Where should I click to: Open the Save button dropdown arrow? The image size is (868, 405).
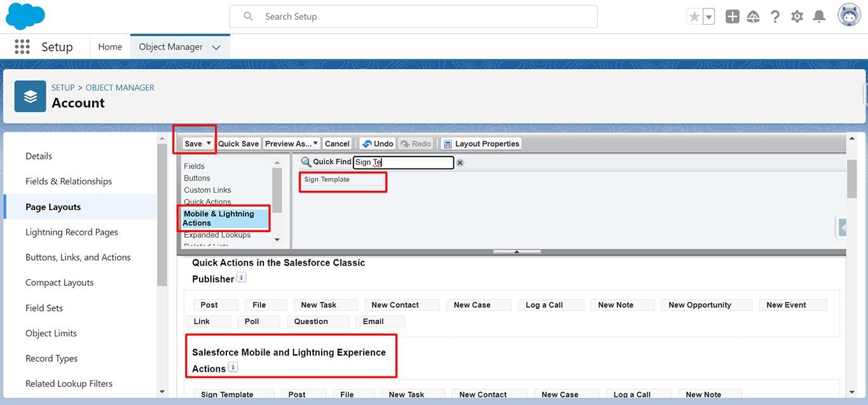tap(209, 144)
